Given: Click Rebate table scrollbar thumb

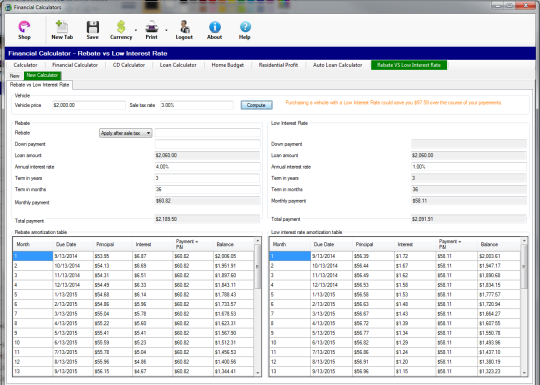Looking at the screenshot, I should coord(257,267).
